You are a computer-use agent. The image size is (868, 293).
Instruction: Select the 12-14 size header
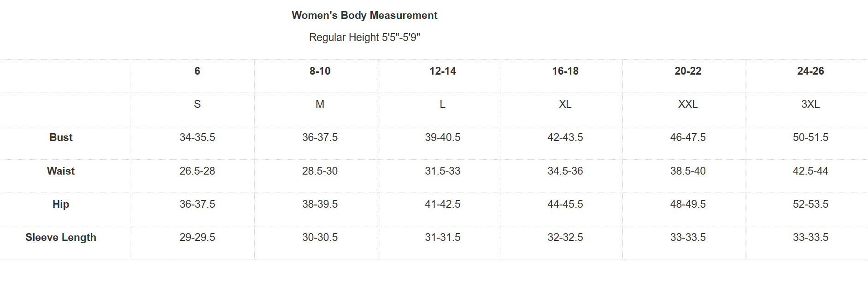coord(443,71)
